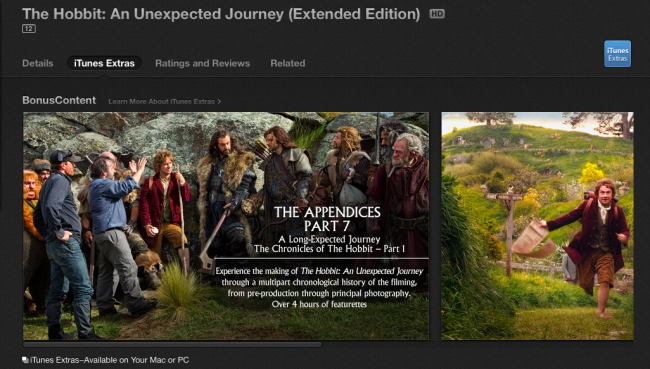Viewport: 650px width, 369px height.
Task: Open Learn More About iTunes Extras link
Action: coord(165,102)
